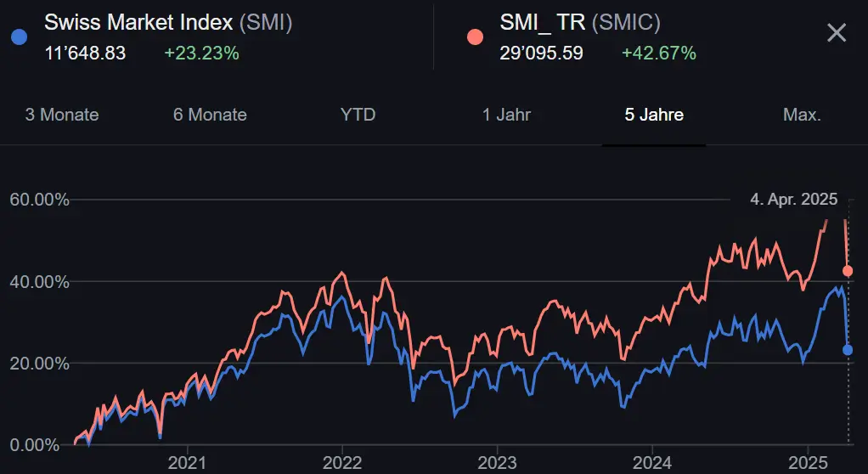
Task: Click the SMI value 11'648.83
Action: [x=85, y=54]
